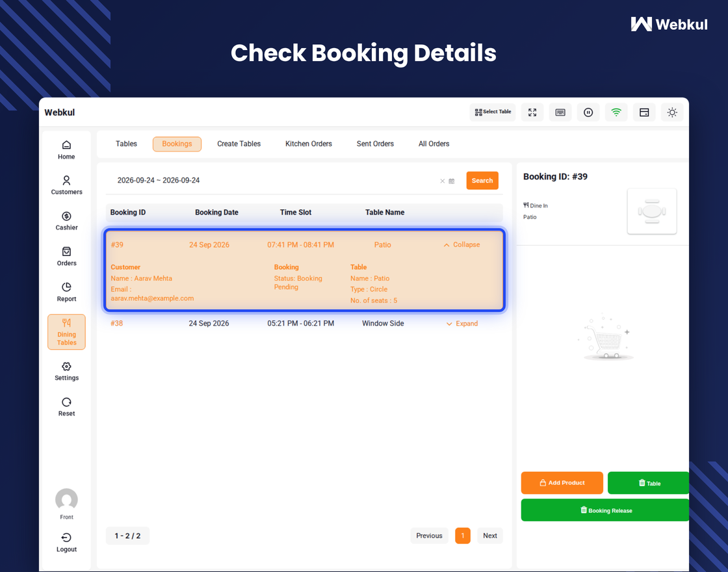Click the Window Side table name
728x572 pixels.
[383, 323]
